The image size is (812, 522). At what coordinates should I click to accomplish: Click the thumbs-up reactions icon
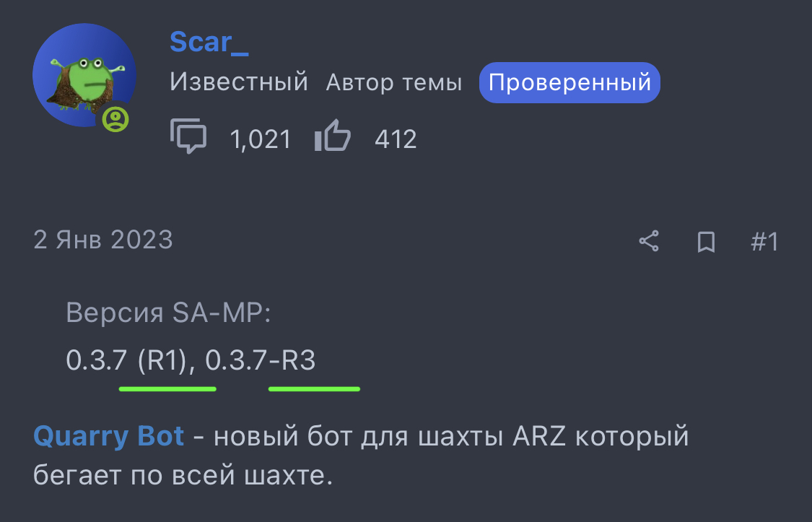pos(333,137)
